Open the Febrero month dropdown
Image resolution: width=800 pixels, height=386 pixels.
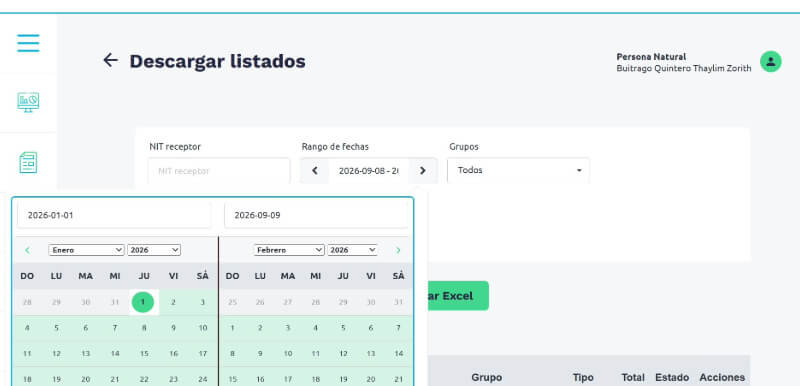coord(289,250)
